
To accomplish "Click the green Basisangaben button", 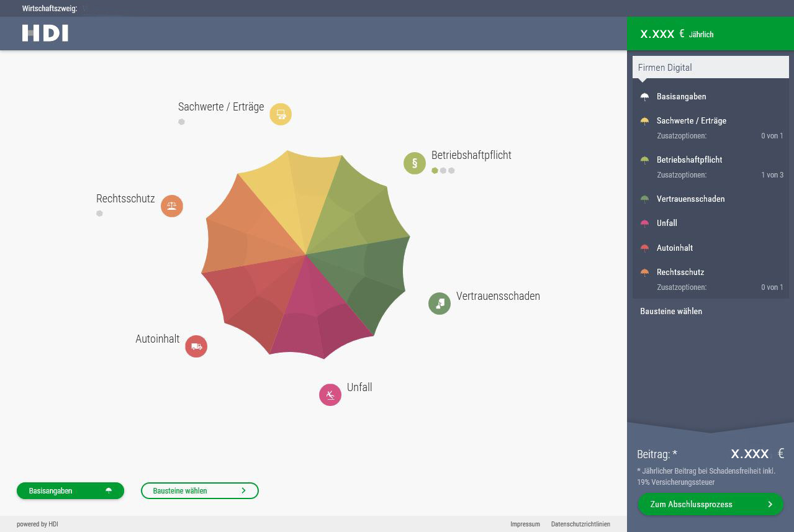I will 70,490.
